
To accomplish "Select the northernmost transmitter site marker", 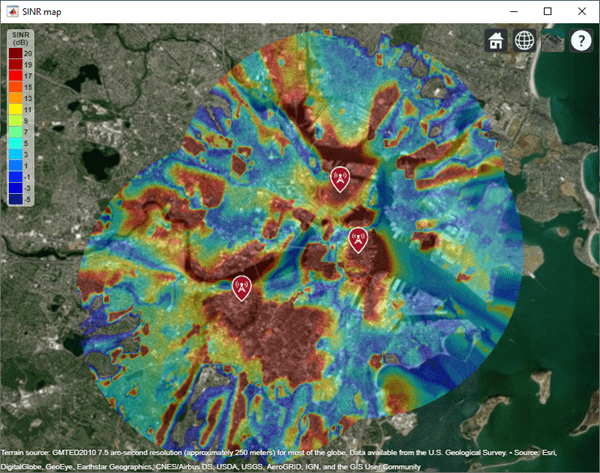I will [340, 179].
